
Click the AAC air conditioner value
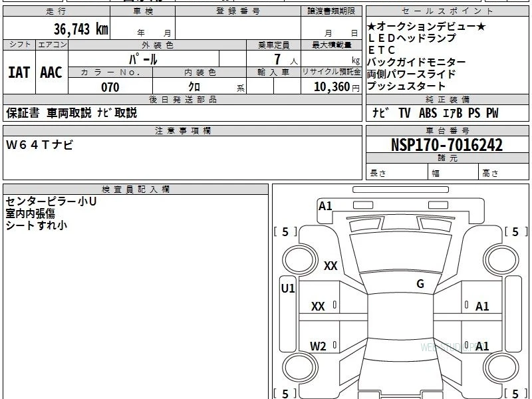[51, 72]
